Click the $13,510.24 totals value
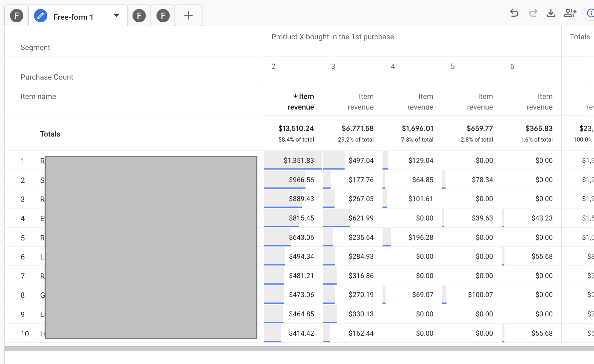The image size is (594, 364). pos(296,129)
